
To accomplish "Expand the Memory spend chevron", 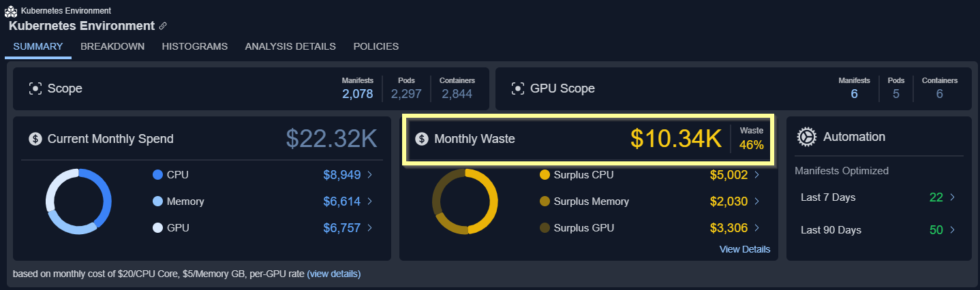I will click(x=370, y=202).
